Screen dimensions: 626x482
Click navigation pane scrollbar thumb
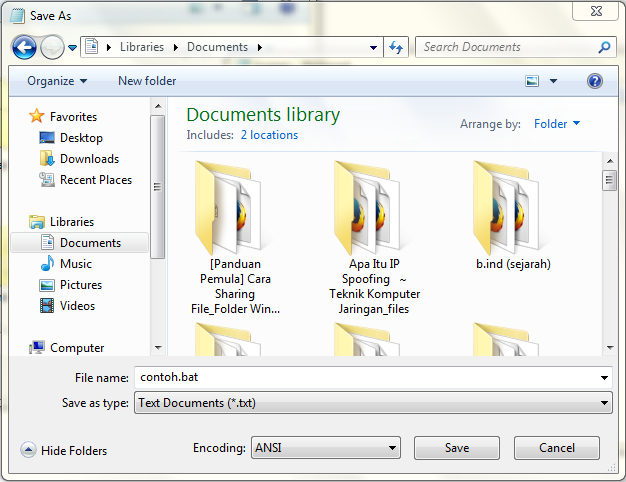(x=158, y=187)
